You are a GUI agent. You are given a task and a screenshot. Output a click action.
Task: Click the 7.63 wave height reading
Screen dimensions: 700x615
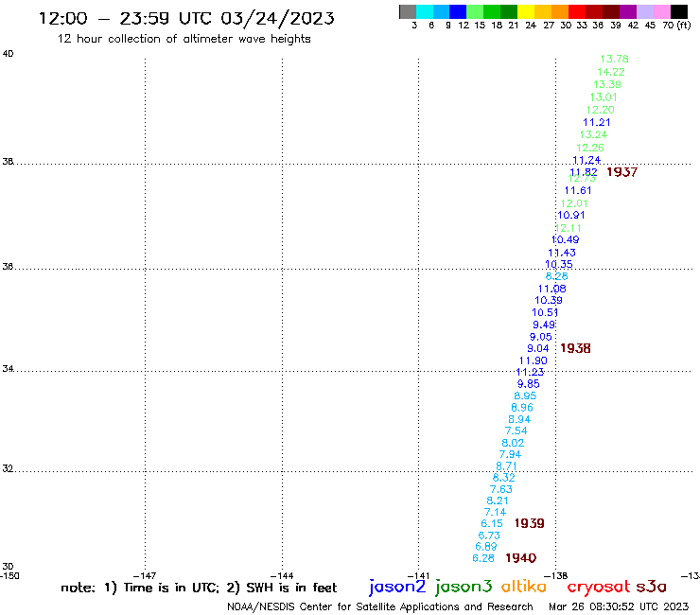tap(501, 489)
